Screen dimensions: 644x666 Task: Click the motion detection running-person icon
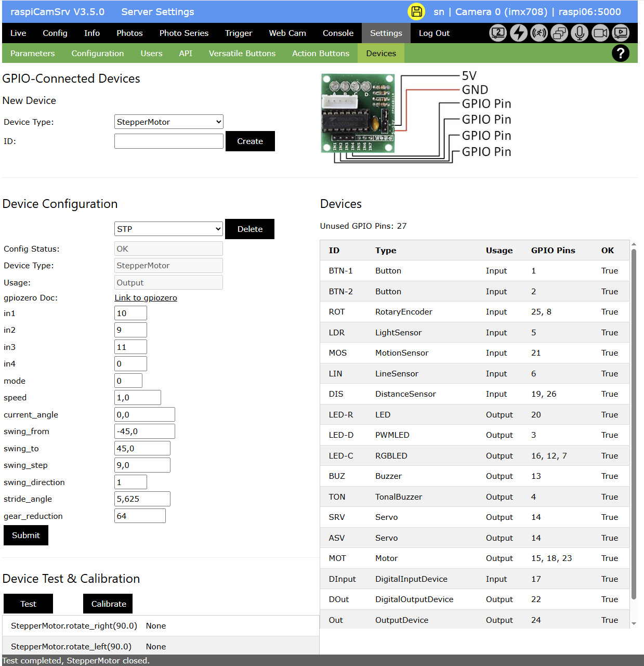(x=538, y=33)
